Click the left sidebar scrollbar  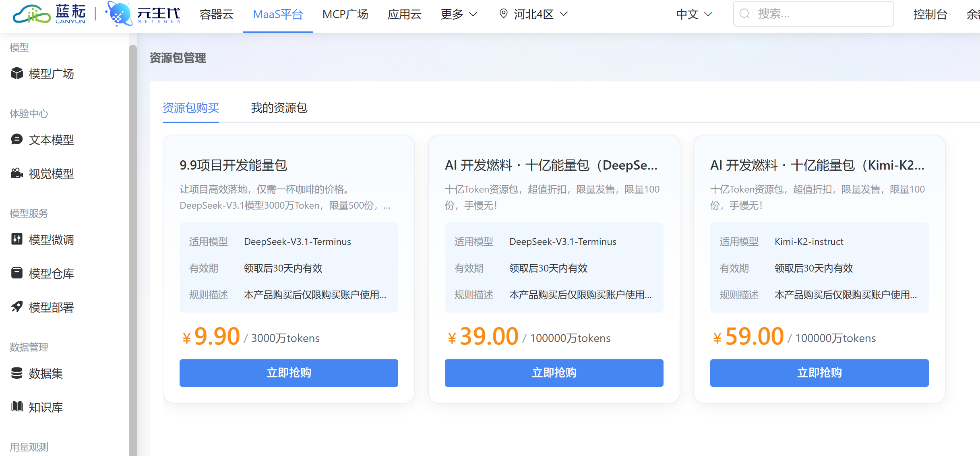pyautogui.click(x=133, y=250)
